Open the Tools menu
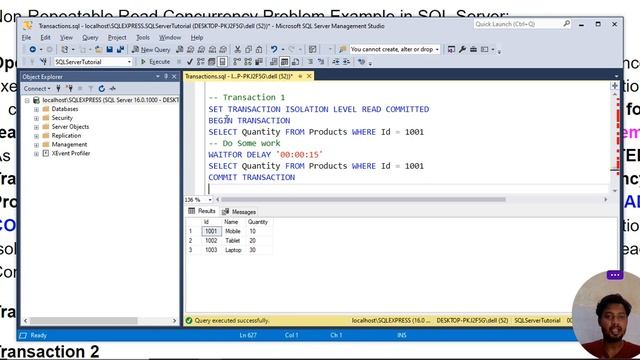The width and height of the screenshot is (640, 360). (142, 37)
